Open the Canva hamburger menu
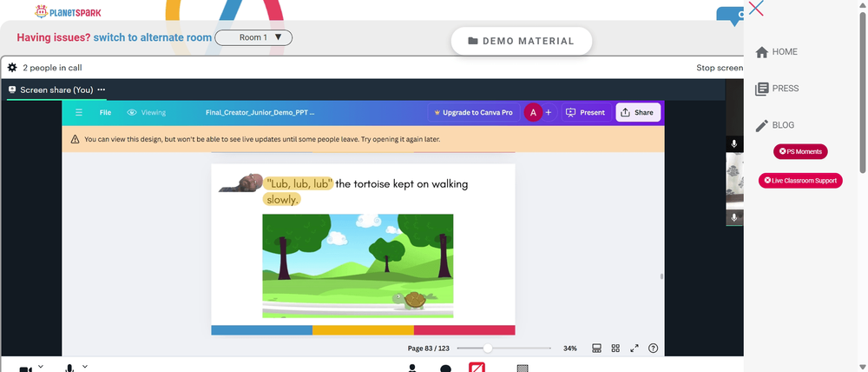Image resolution: width=868 pixels, height=372 pixels. (x=79, y=112)
